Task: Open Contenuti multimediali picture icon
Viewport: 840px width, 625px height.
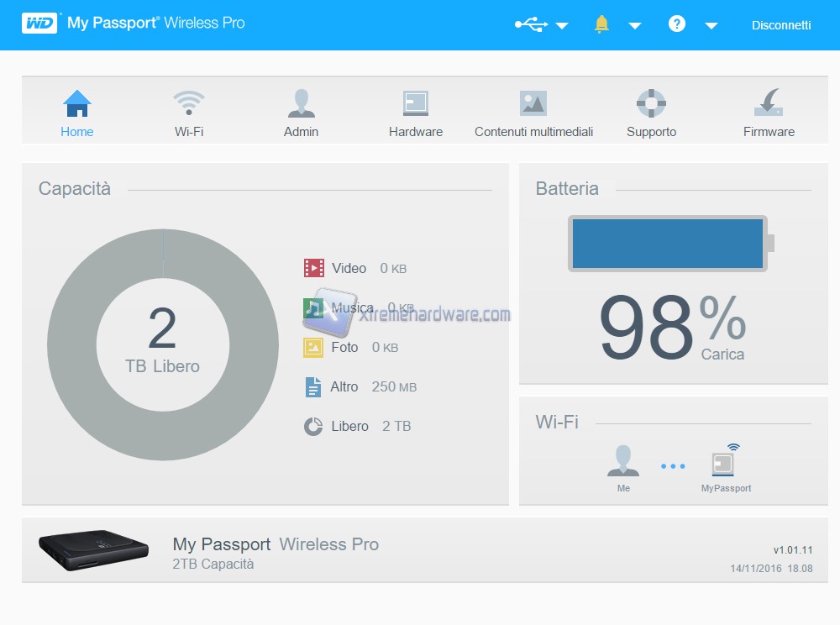Action: pyautogui.click(x=533, y=104)
